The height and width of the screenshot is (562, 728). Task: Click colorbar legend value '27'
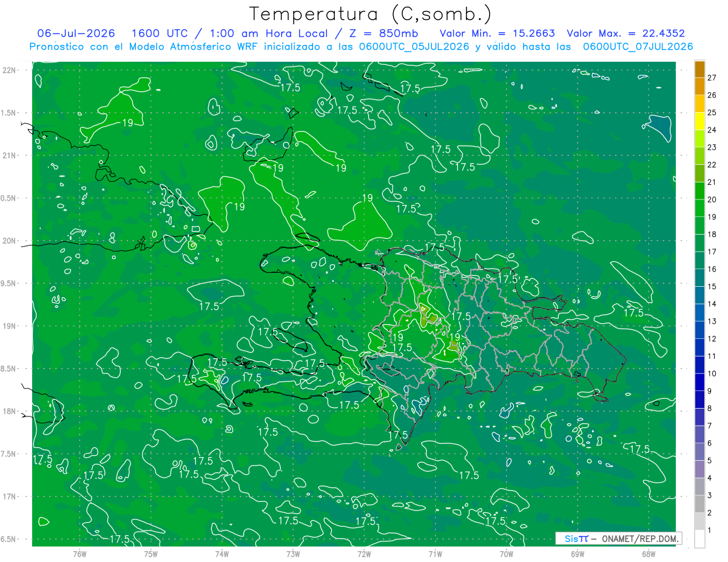(x=712, y=78)
